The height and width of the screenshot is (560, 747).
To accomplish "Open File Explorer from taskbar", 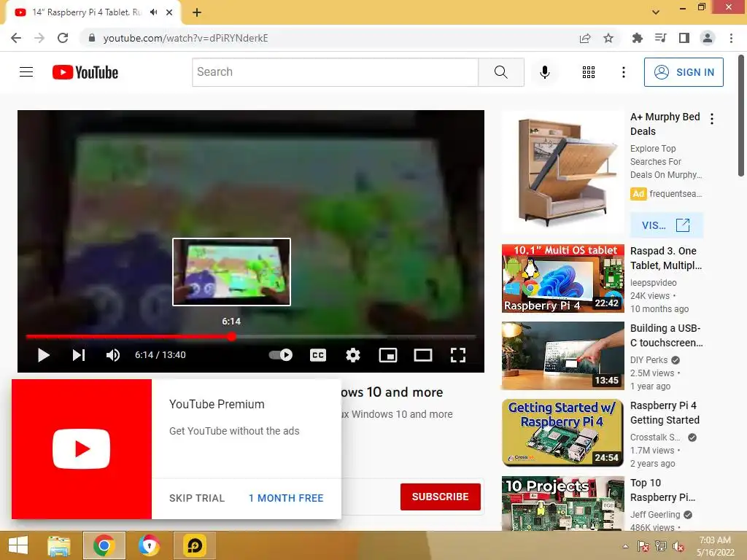I will [x=58, y=545].
